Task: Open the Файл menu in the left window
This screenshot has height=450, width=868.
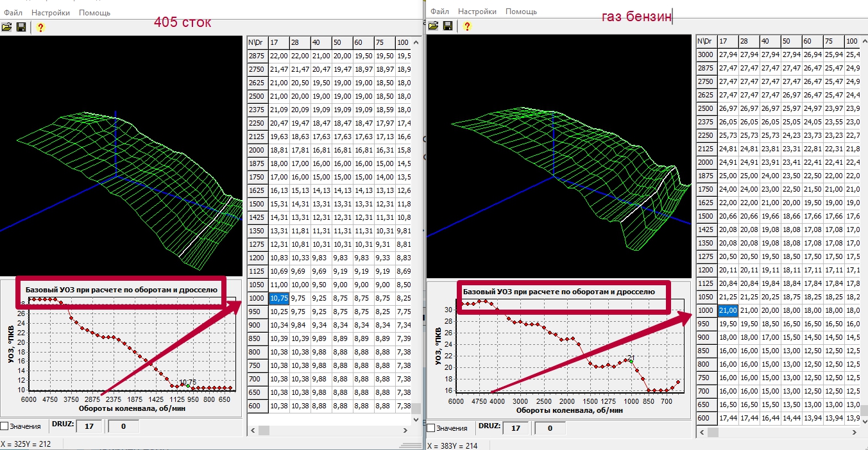Action: pos(13,12)
